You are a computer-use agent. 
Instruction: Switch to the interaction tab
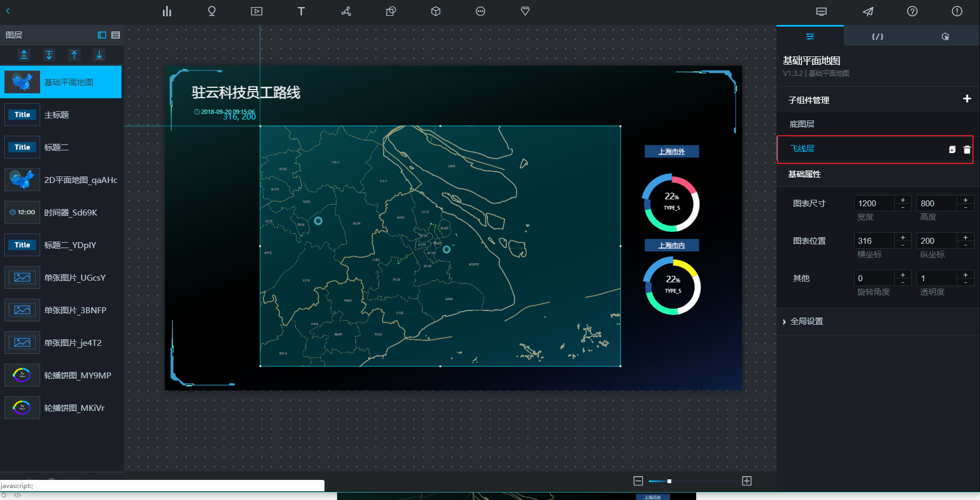click(x=945, y=36)
